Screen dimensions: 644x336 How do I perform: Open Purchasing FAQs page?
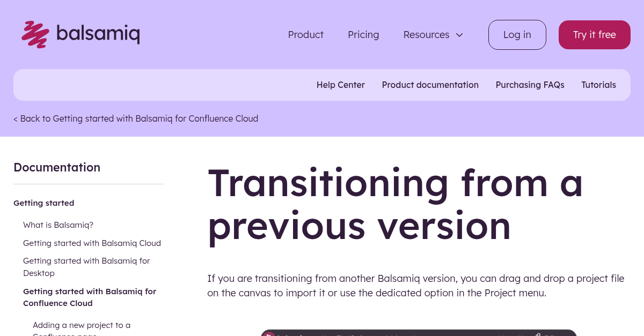[x=530, y=85]
